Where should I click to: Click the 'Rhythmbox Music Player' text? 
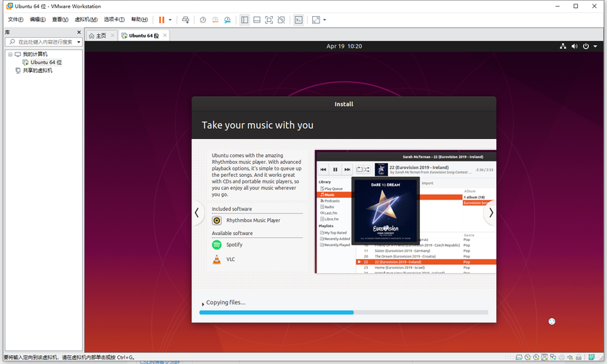(253, 221)
